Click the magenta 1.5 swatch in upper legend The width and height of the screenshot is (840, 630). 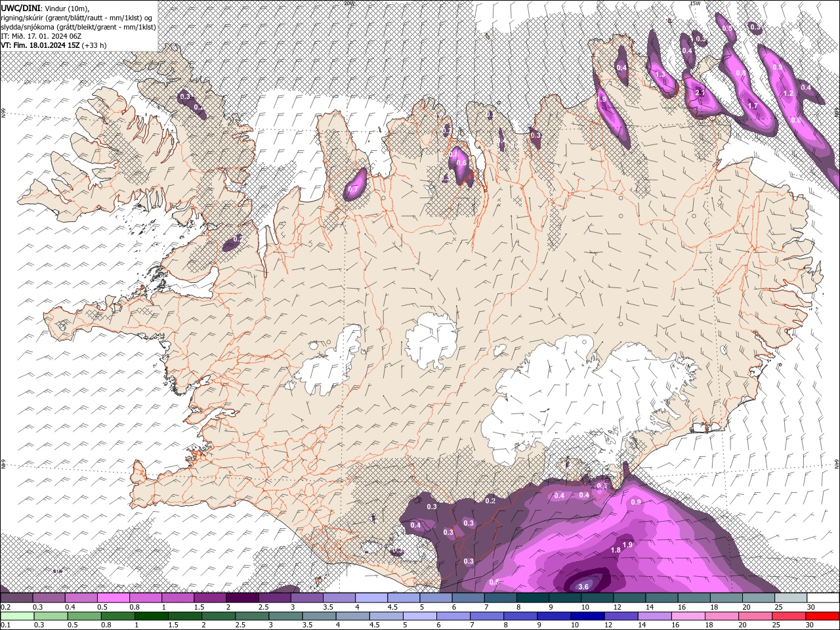(210, 598)
